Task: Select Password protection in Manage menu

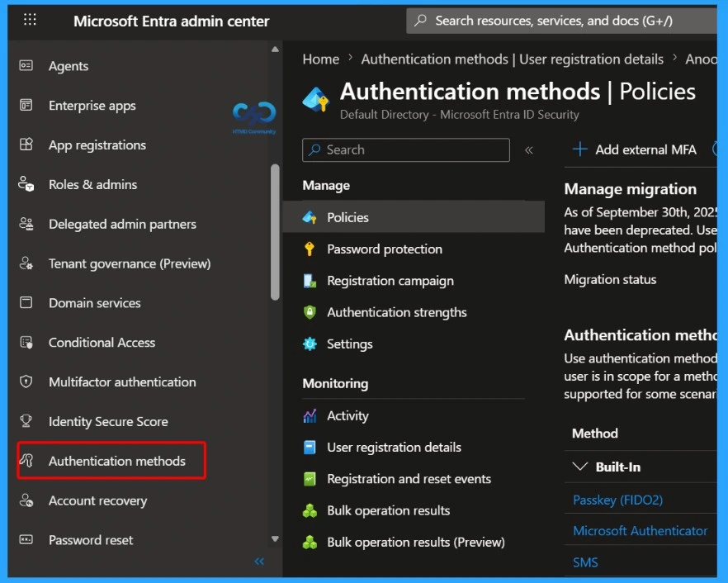Action: 385,249
